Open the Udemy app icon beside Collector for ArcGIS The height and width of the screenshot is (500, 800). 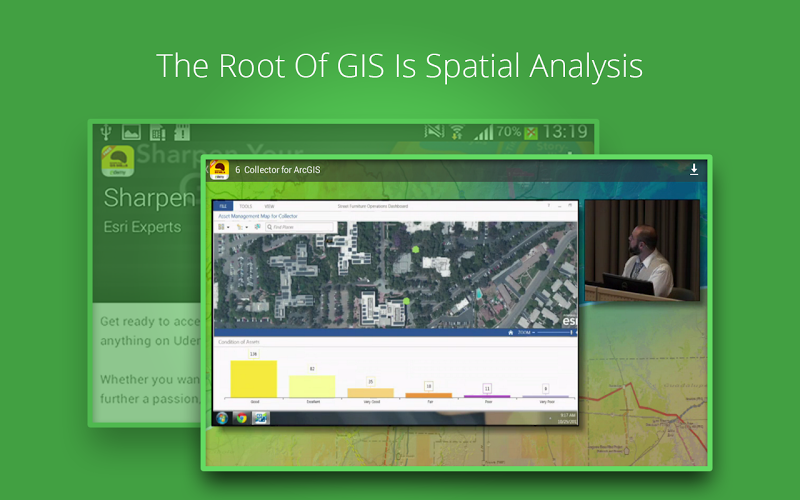219,170
